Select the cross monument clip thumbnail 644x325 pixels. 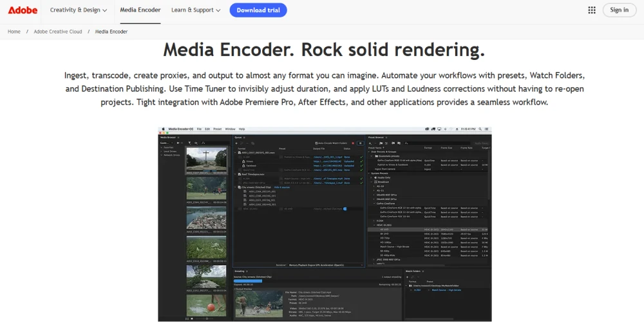(206, 159)
